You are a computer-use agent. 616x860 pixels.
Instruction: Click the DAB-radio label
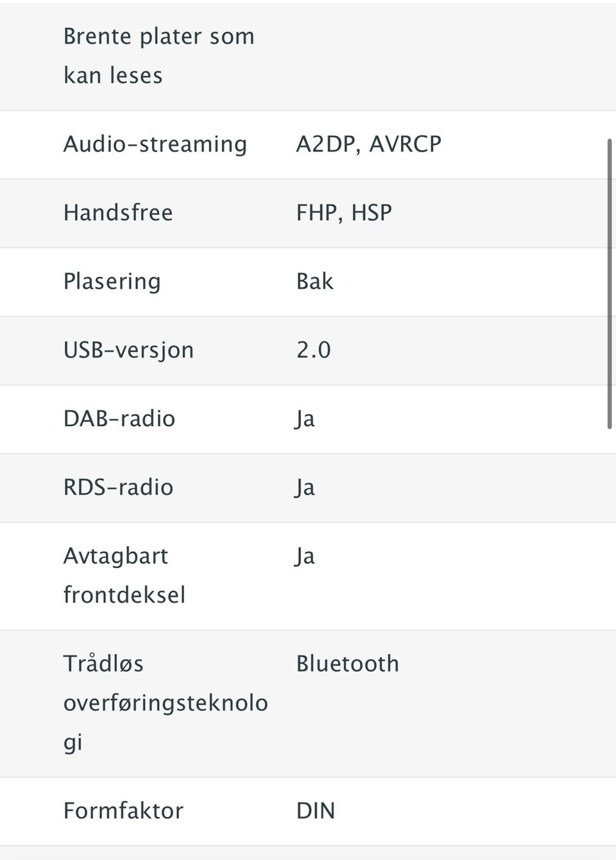(x=119, y=419)
